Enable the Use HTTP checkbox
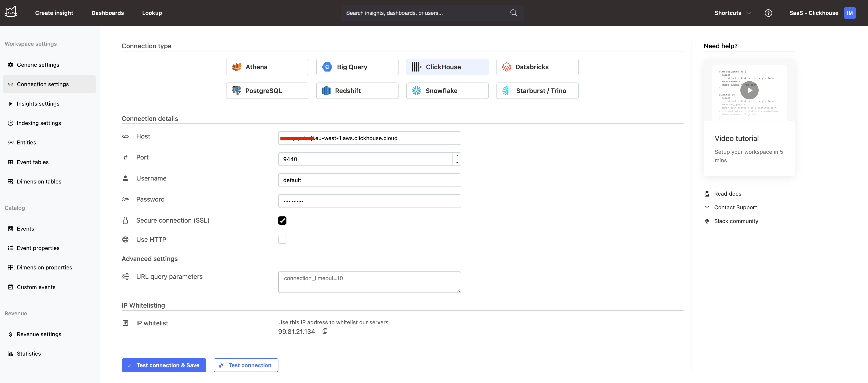This screenshot has width=868, height=383. click(282, 240)
